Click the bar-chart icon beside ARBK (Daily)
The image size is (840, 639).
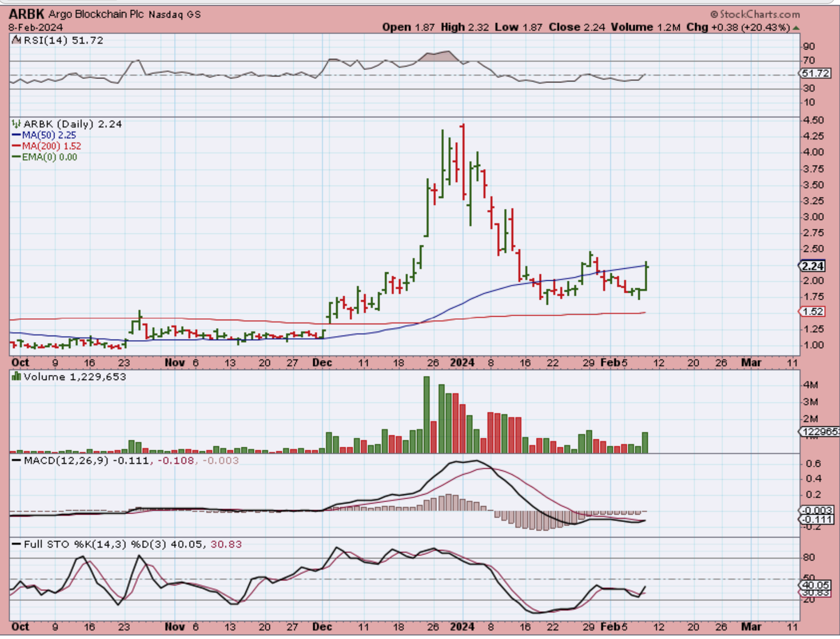point(16,124)
